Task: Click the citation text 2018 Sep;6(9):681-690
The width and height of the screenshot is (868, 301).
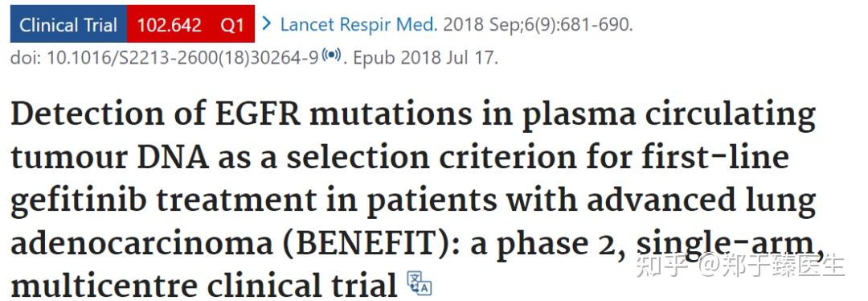Action: [538, 24]
